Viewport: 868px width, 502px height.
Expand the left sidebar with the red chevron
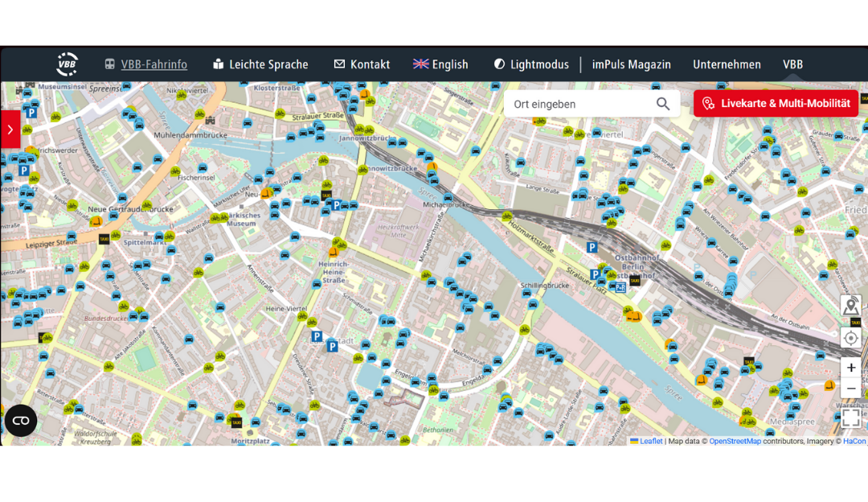(10, 129)
